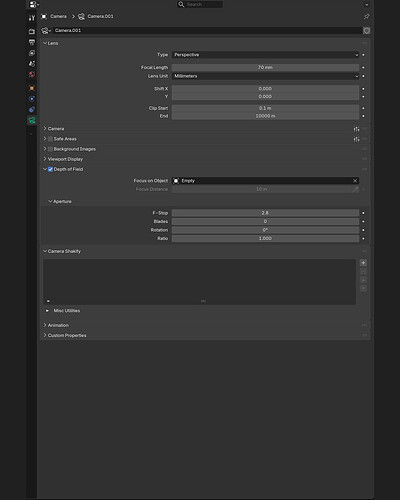This screenshot has height=500, width=400.
Task: Open the options dropdown right of Search
Action: coord(367,5)
